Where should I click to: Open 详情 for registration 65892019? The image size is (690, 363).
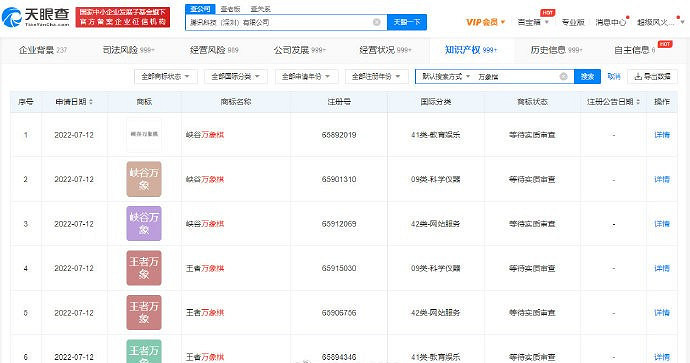(x=662, y=135)
